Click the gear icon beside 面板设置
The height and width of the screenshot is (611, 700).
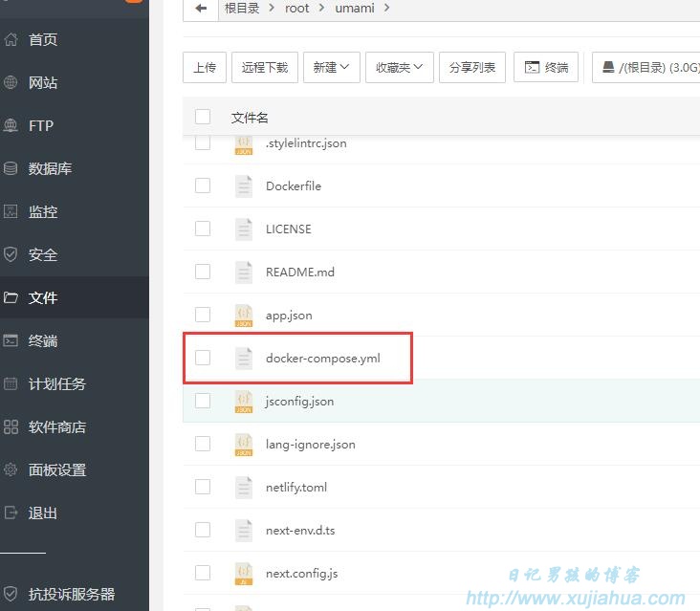[11, 469]
